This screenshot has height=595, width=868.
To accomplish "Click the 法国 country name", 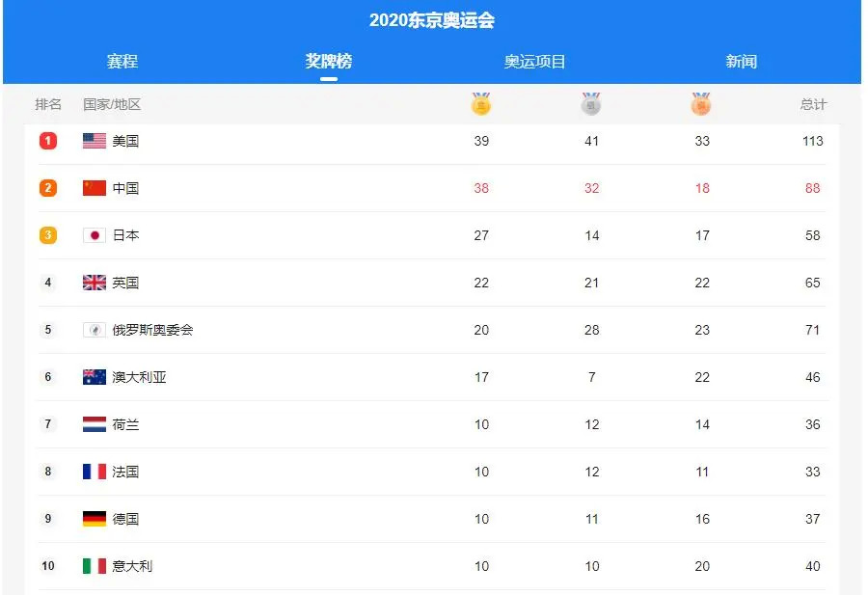I will coord(125,472).
